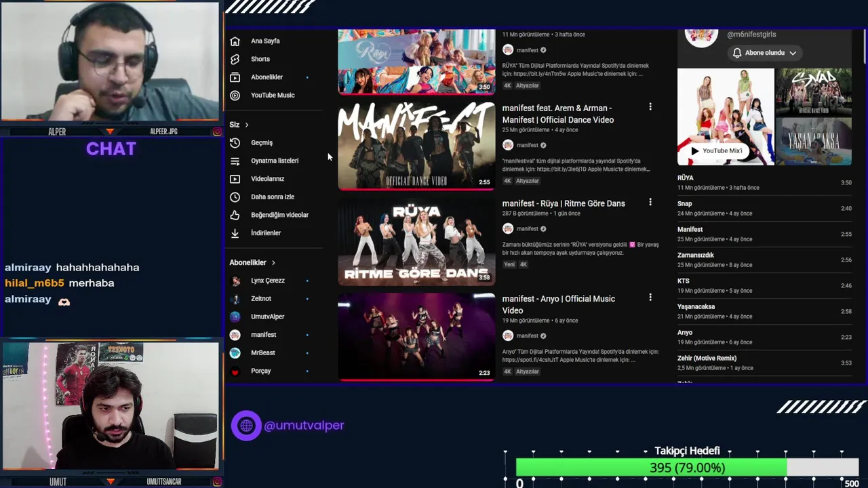The height and width of the screenshot is (488, 868).
Task: Open Lynx Çerezz channel avatar
Action: pos(235,281)
